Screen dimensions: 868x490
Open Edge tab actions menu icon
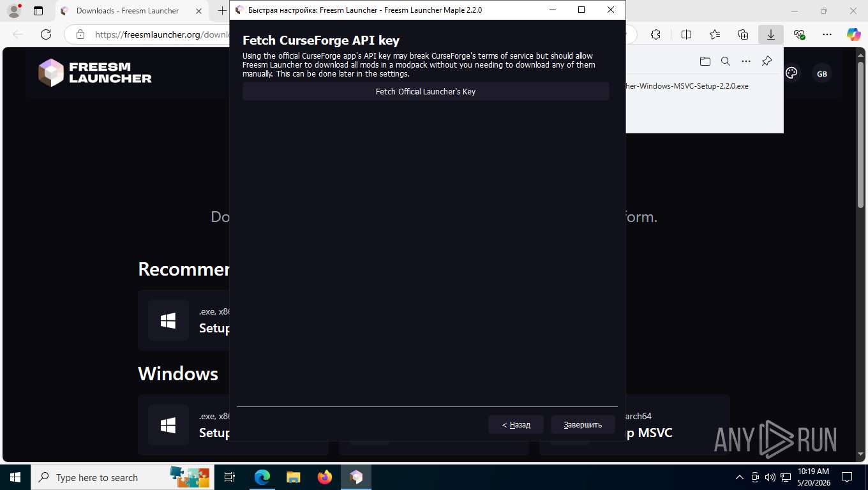38,11
